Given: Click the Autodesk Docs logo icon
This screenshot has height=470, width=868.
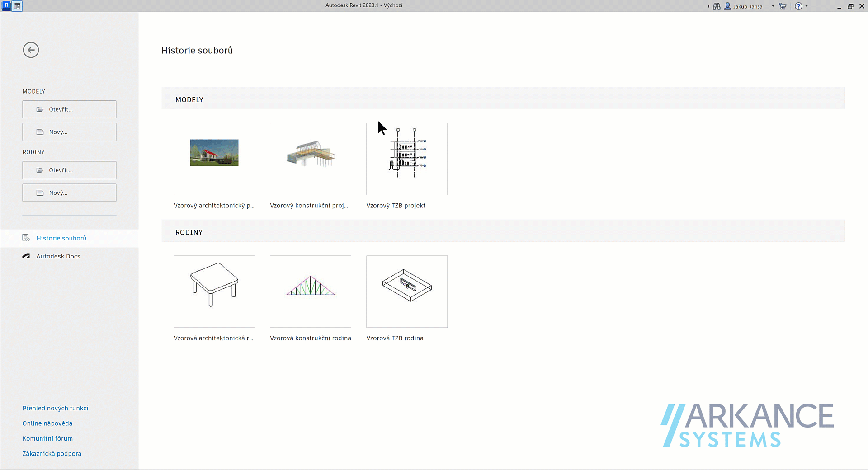Looking at the screenshot, I should (26, 256).
